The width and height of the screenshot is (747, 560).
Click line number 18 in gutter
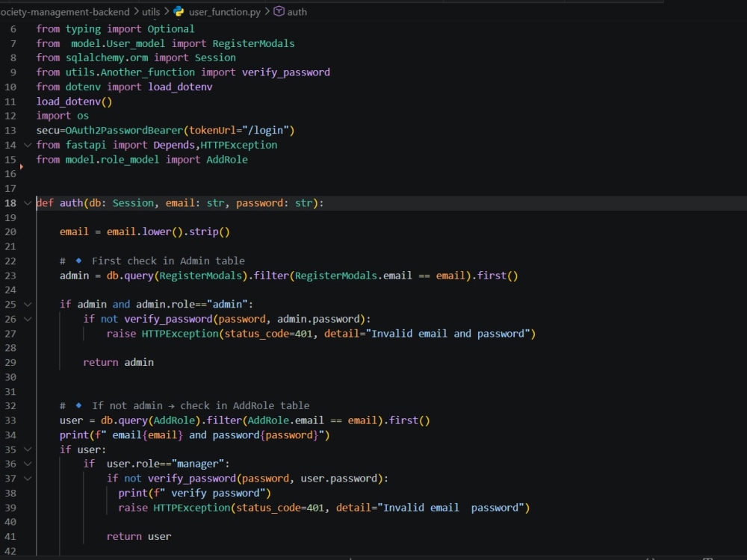pyautogui.click(x=10, y=203)
